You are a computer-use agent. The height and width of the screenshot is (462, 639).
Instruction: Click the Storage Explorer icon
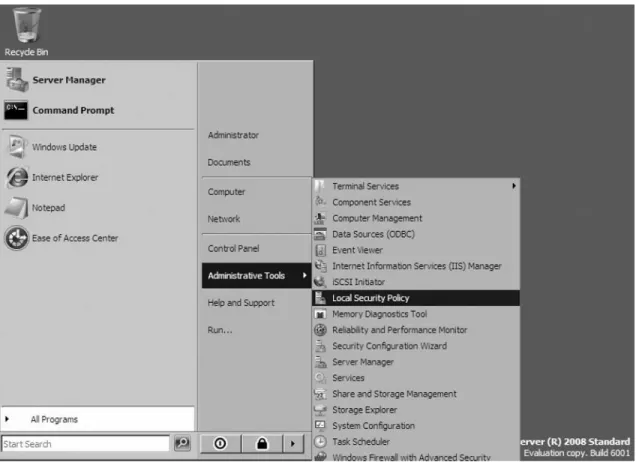pos(320,409)
